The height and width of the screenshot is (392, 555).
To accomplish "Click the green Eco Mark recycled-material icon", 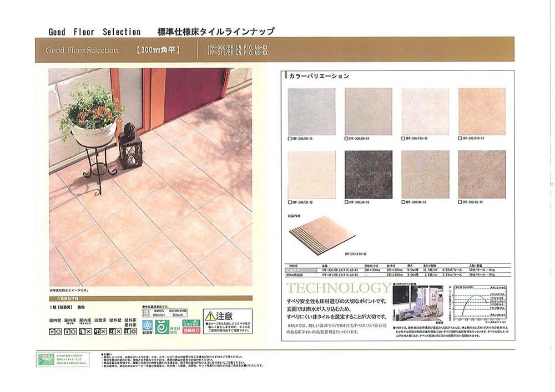I will click(162, 327).
